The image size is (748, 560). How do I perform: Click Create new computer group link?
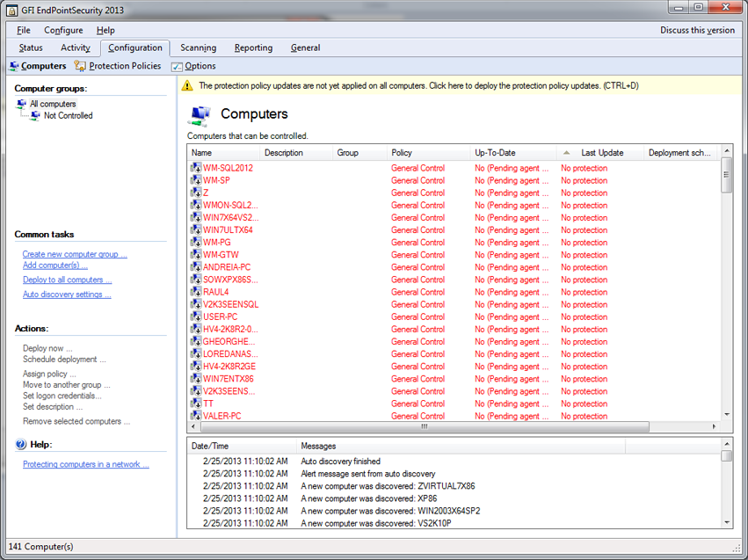[x=75, y=254]
